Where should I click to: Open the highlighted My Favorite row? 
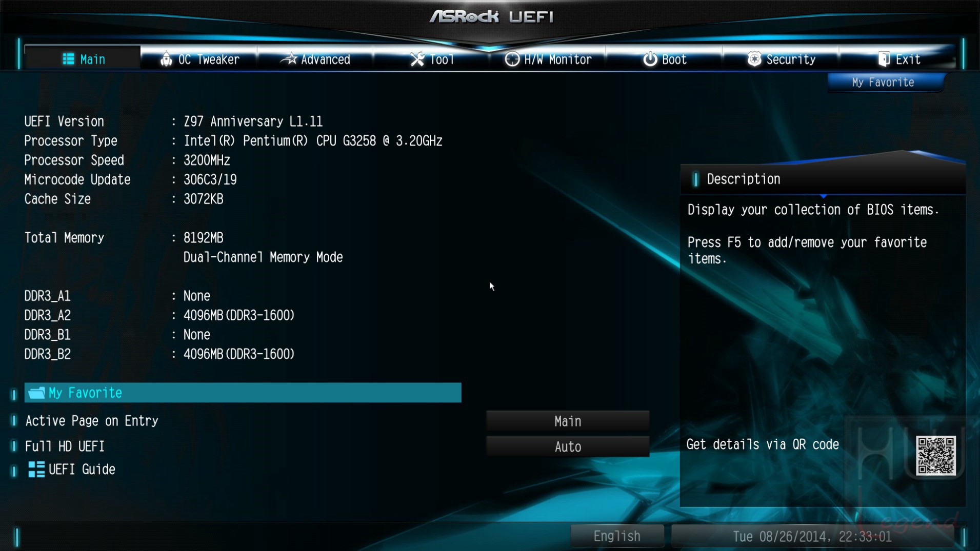point(243,393)
